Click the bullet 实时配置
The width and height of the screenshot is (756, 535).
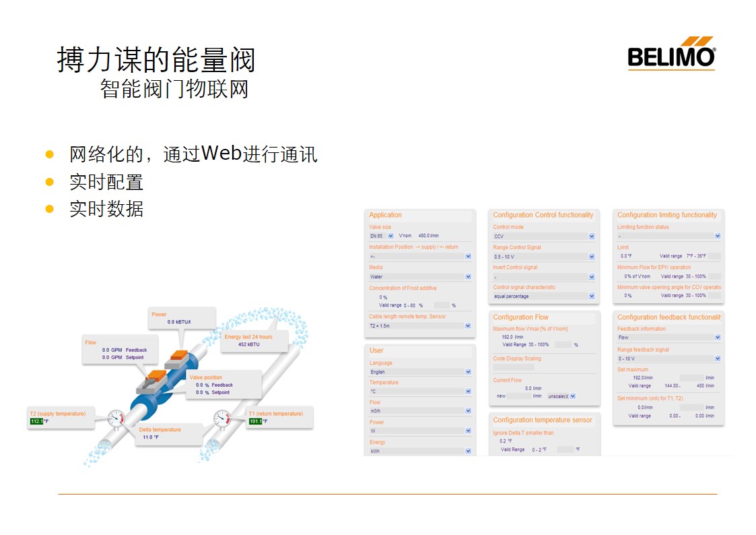[106, 182]
